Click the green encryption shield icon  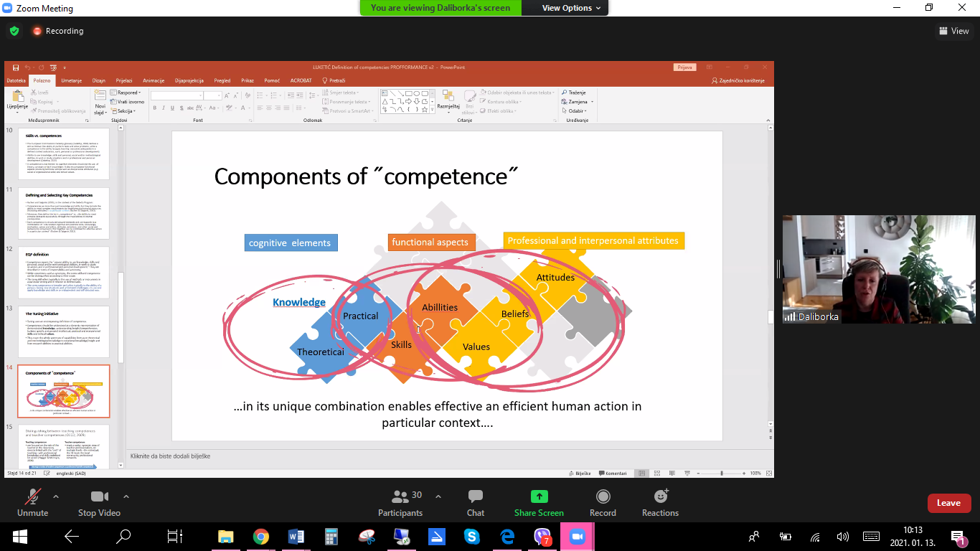click(14, 31)
